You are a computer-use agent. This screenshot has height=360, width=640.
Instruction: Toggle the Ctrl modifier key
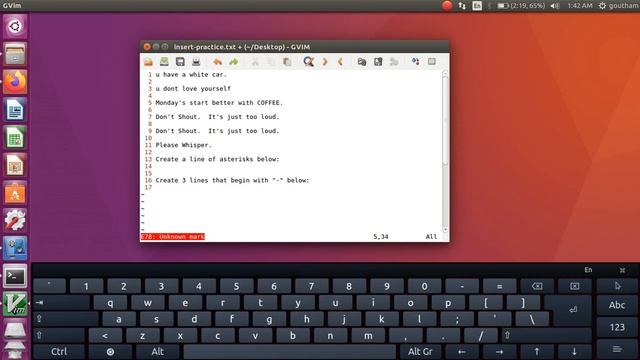point(59,351)
